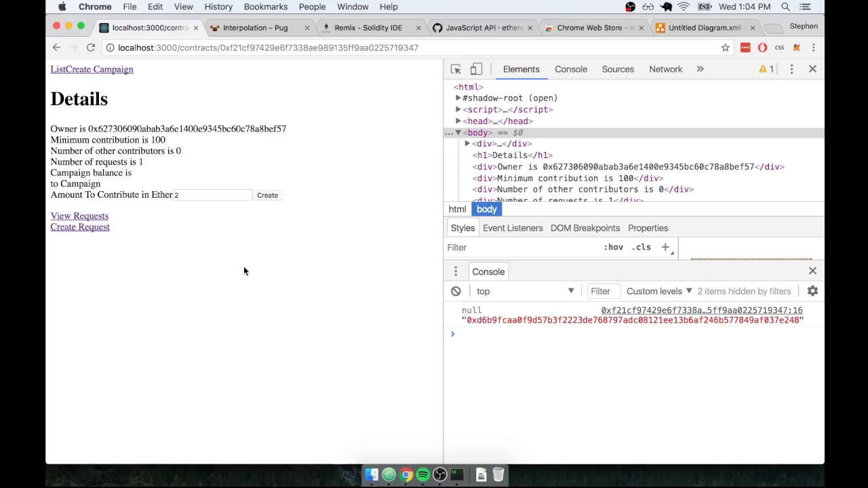Focus the Amount To Contribute input field

pyautogui.click(x=212, y=195)
